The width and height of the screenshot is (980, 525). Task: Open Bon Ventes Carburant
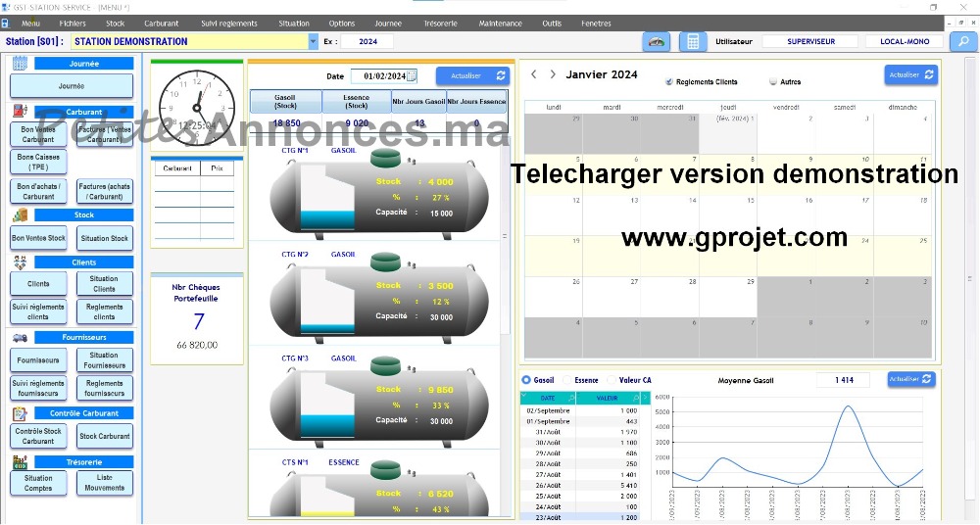click(x=38, y=134)
